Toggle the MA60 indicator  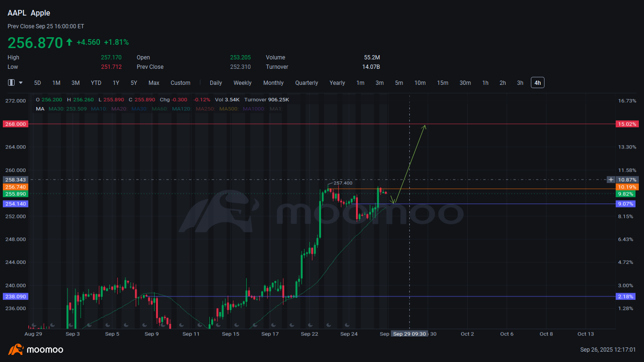160,109
